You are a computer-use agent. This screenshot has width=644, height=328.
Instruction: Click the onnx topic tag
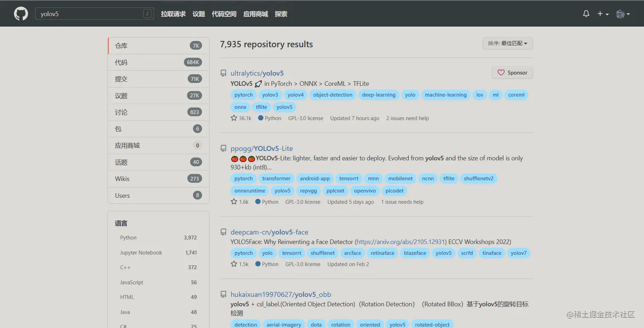point(240,107)
